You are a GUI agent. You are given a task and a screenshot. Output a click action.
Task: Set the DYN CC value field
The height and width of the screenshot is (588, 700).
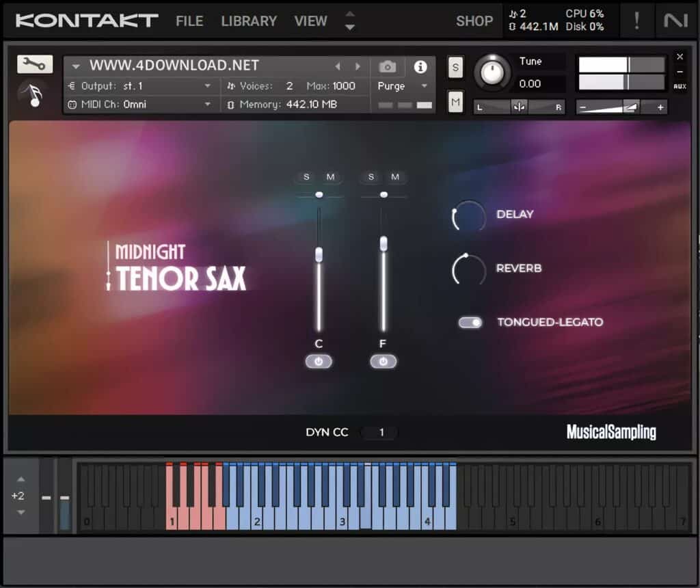tap(379, 432)
